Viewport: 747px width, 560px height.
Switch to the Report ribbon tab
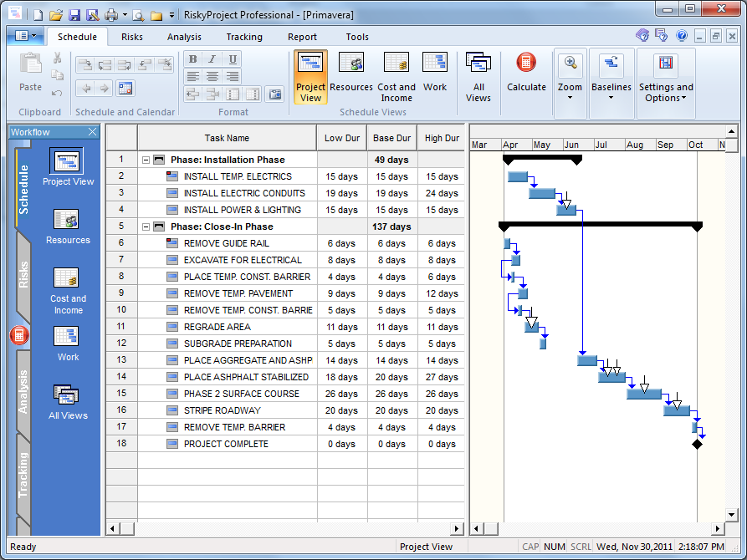302,37
